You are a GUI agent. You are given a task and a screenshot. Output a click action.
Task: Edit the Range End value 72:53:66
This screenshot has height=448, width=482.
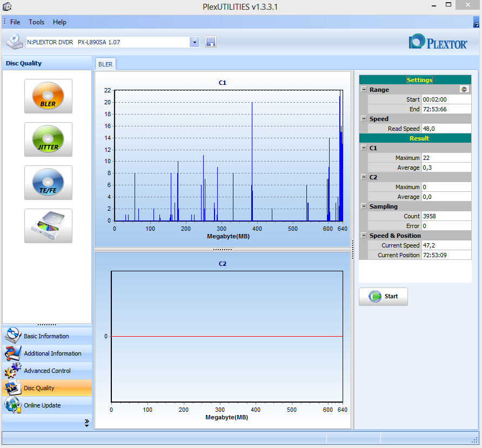tap(446, 109)
